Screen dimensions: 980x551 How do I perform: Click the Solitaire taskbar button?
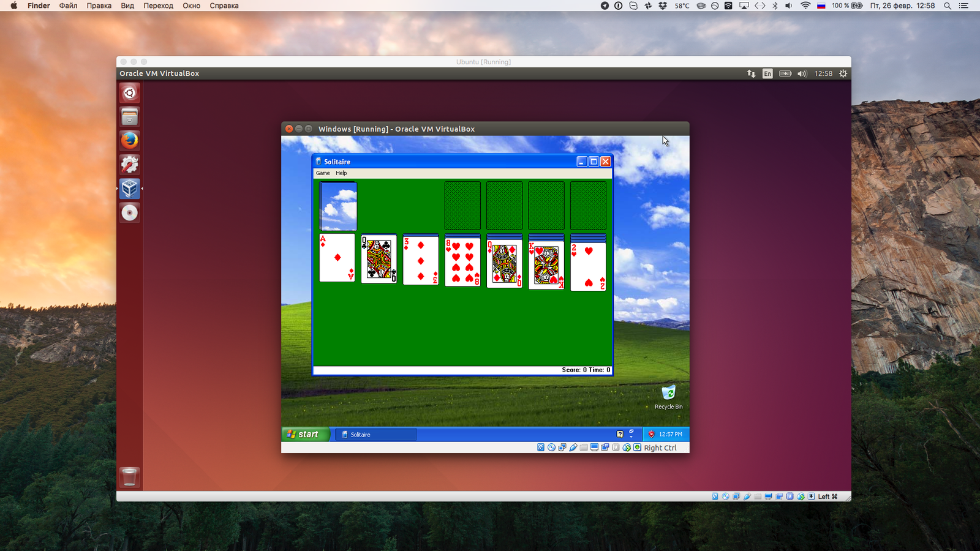coord(376,435)
